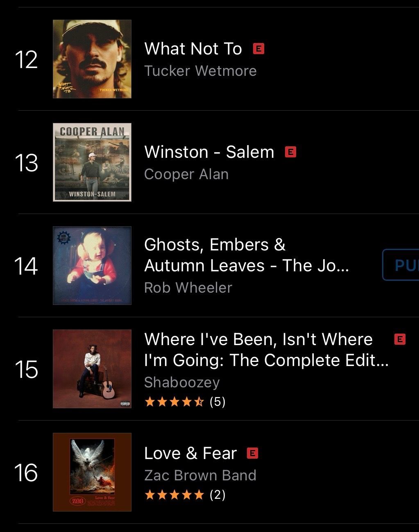
Task: Tap the explicit badge next to Love & Fear
Action: [253, 453]
